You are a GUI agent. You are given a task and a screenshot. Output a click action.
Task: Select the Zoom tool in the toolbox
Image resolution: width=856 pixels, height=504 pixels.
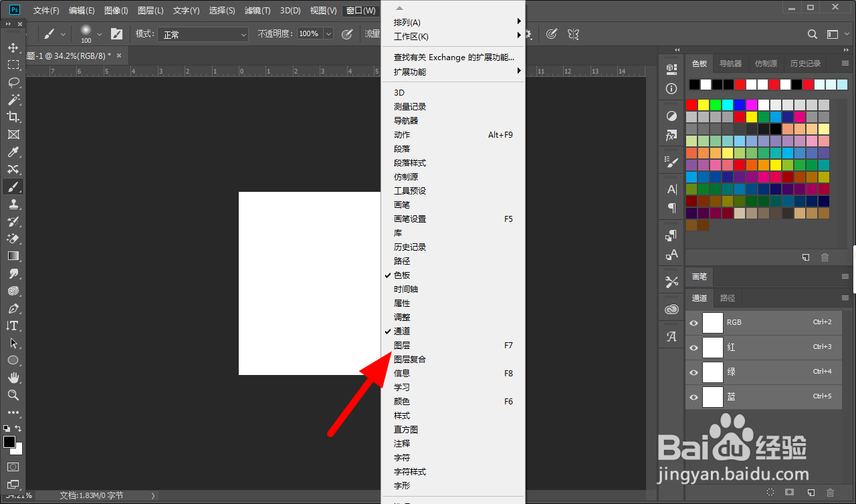13,395
